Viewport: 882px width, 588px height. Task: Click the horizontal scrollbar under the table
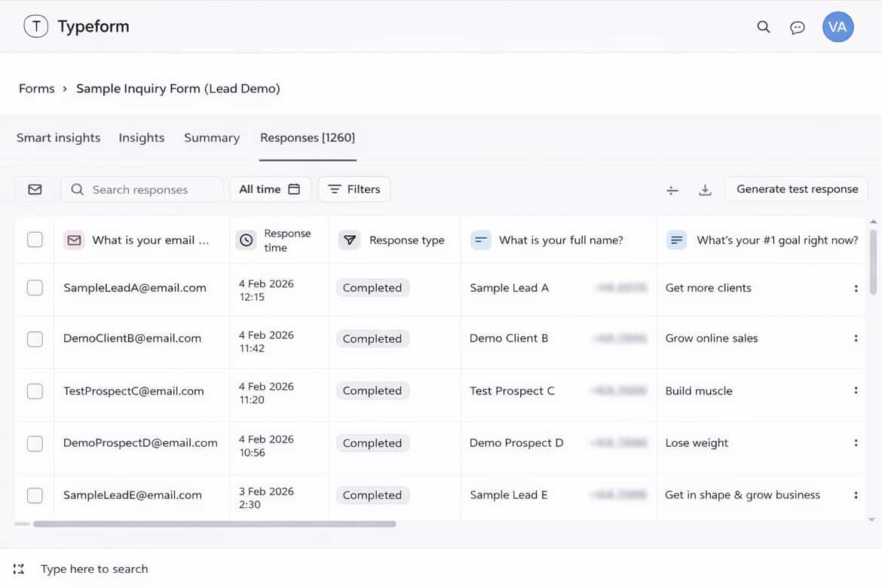coord(214,523)
